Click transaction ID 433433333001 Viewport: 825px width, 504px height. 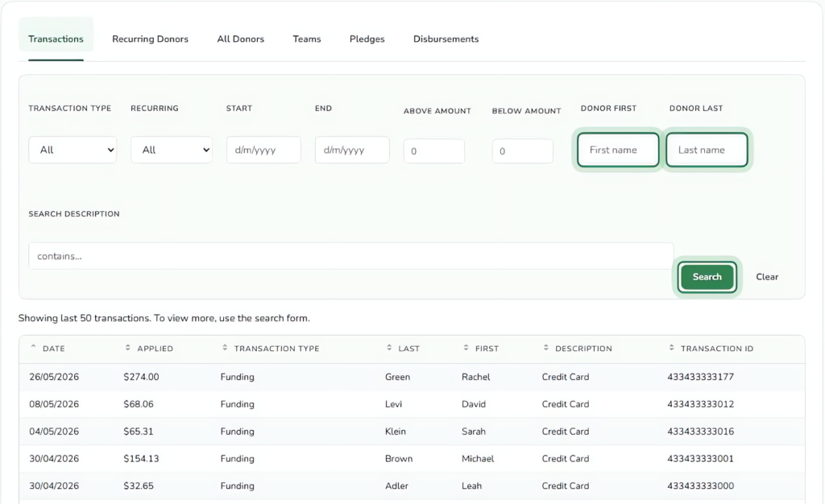coord(700,459)
